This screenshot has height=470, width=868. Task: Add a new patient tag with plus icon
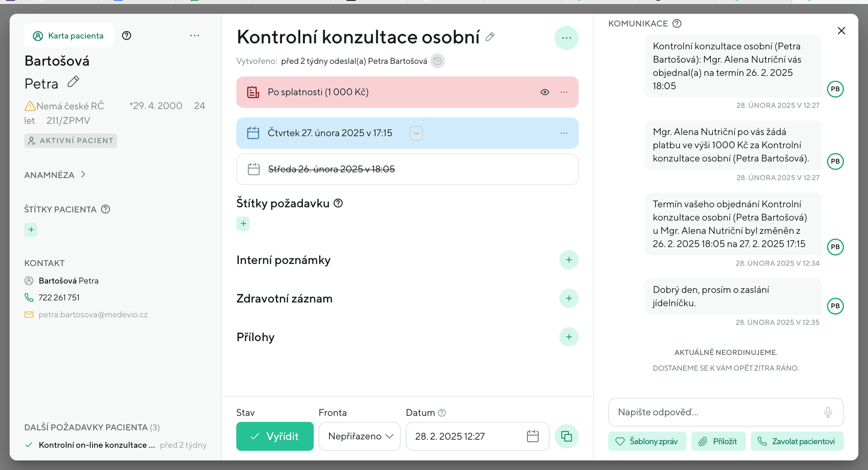pos(31,230)
